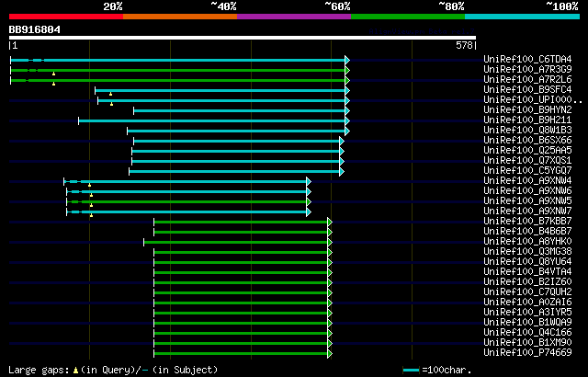The image size is (588, 377).
Task: Select the UniRef100_A7R2L6 hit label
Action: tap(527, 79)
